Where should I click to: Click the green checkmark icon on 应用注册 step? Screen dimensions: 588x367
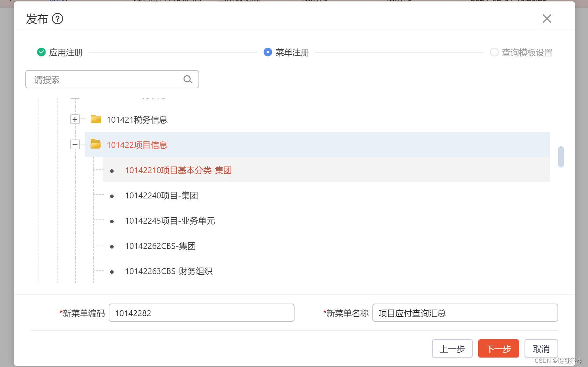(x=41, y=52)
